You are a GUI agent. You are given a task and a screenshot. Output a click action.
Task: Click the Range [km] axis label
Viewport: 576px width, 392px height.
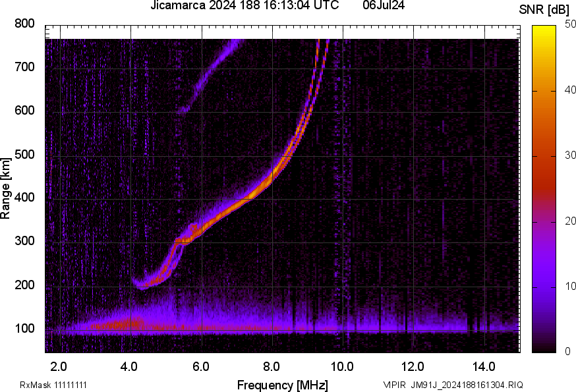6,187
